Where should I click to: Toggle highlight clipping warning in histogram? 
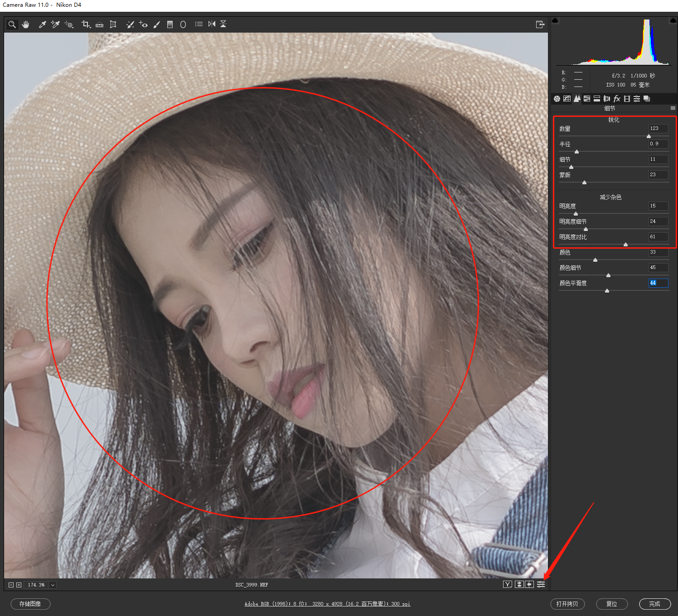tap(673, 20)
